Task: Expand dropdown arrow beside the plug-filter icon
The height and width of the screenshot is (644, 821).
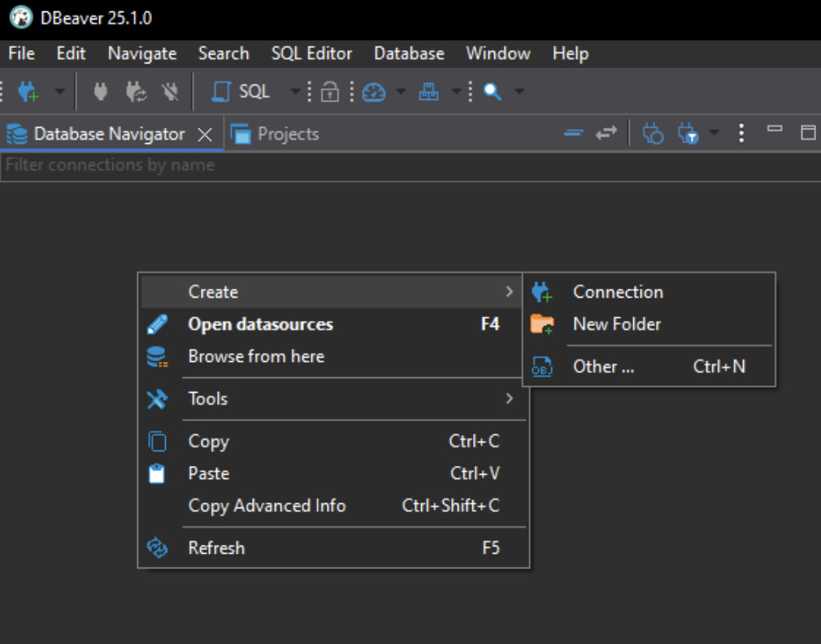Action: click(x=714, y=133)
